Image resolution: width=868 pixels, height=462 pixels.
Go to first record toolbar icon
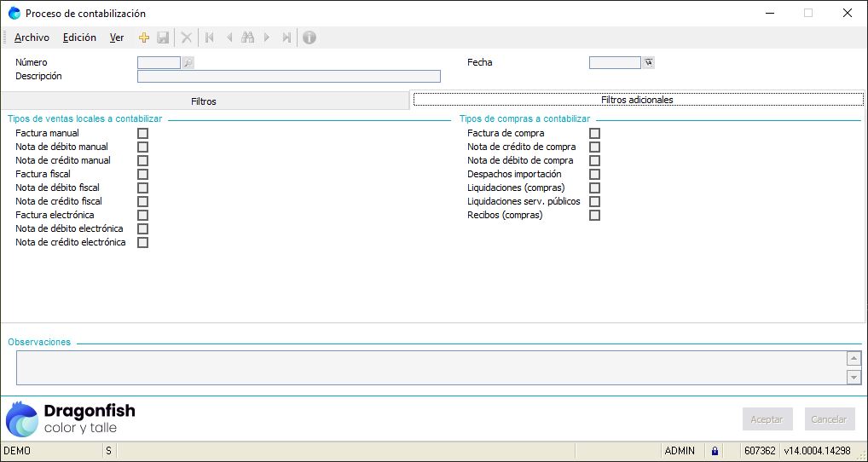coord(209,38)
